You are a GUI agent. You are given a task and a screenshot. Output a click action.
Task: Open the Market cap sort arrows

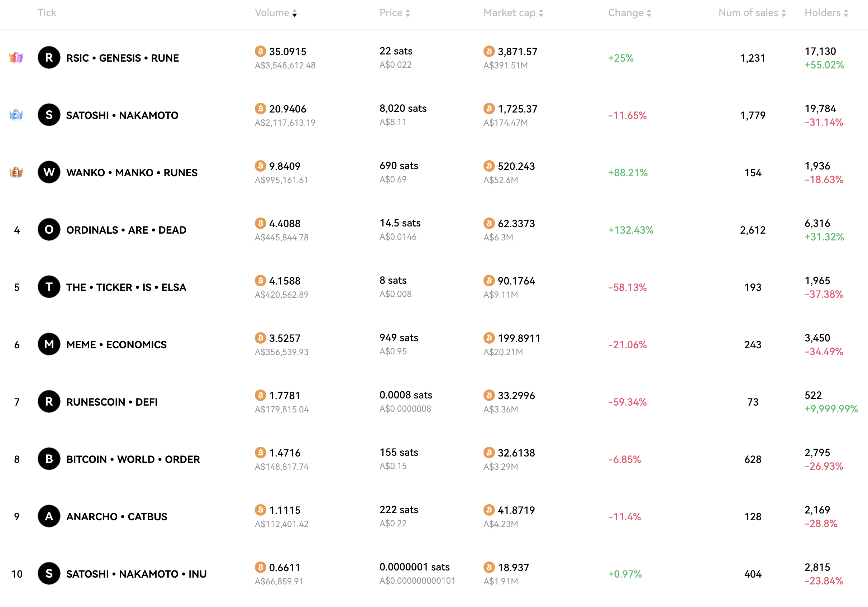click(x=542, y=13)
